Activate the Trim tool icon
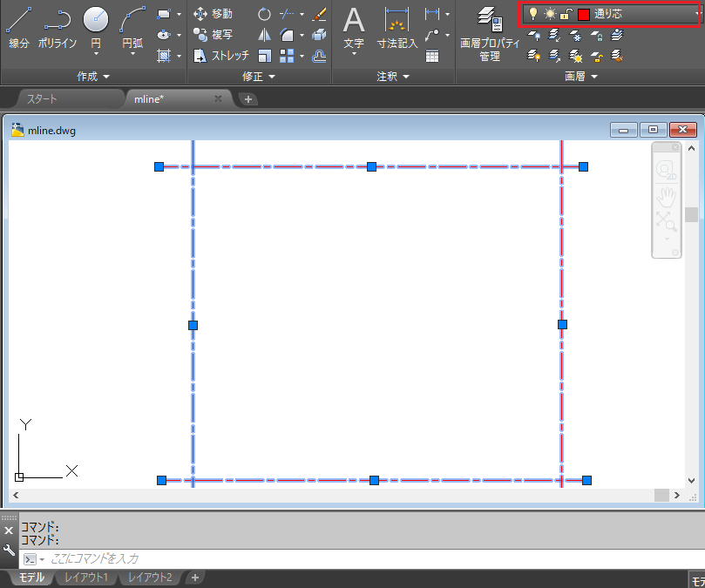The image size is (705, 588). tap(287, 15)
